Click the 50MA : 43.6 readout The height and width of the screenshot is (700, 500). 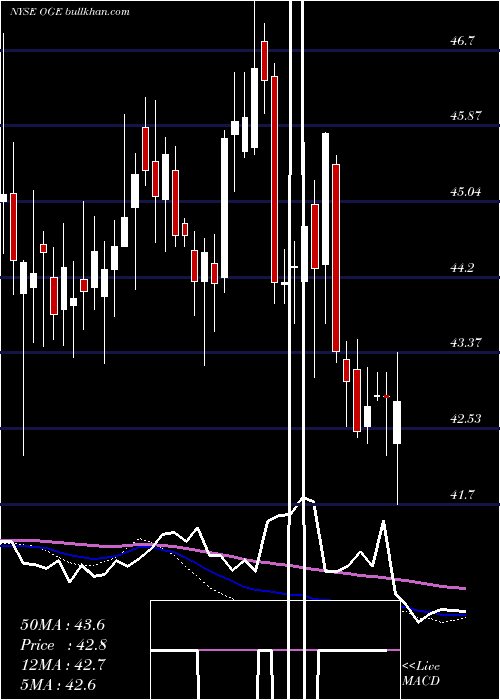click(62, 625)
